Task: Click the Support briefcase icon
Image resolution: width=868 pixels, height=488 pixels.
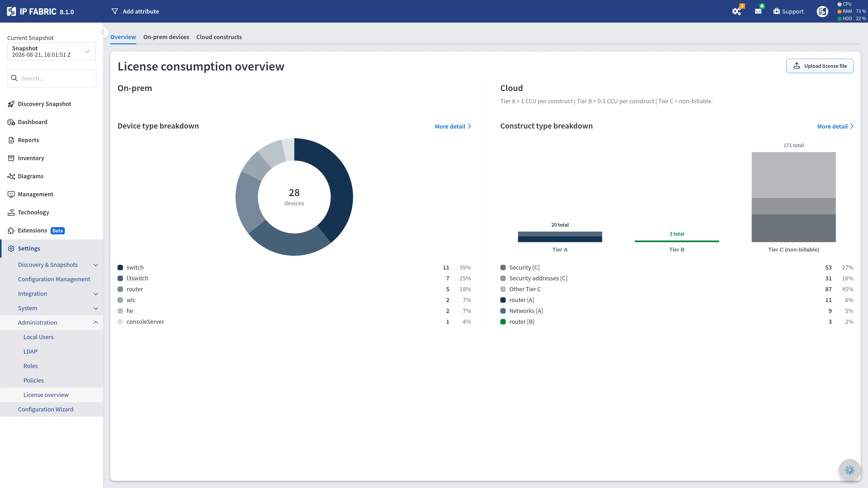Action: coord(777,12)
